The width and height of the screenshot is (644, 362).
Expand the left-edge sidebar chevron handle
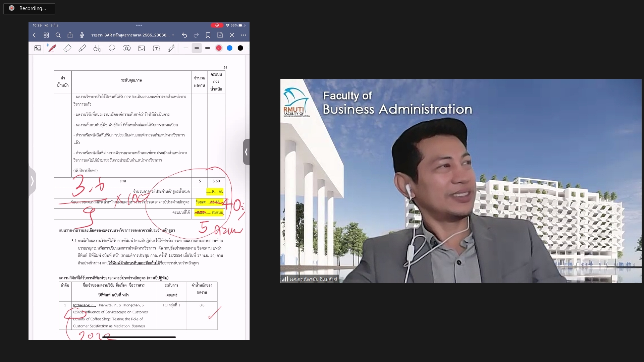click(x=32, y=181)
